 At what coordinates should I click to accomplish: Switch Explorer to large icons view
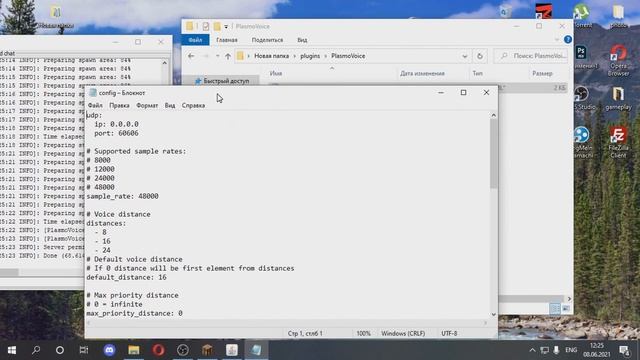point(566,309)
